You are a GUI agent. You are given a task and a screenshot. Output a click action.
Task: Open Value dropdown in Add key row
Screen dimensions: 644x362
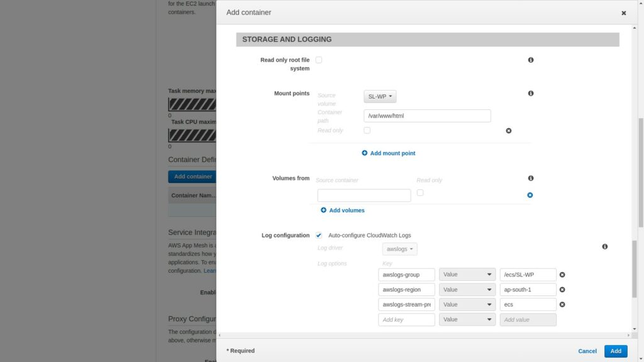point(467,320)
